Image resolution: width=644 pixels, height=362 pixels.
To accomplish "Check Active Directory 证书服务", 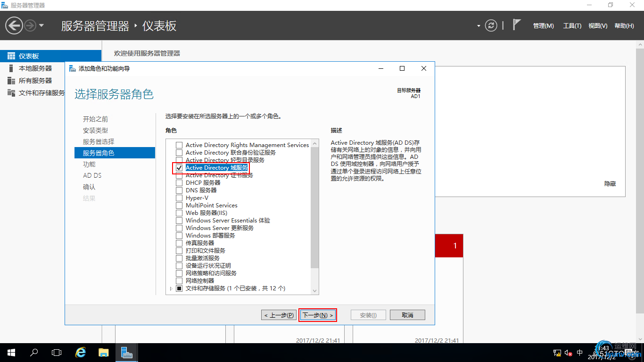I will (179, 175).
